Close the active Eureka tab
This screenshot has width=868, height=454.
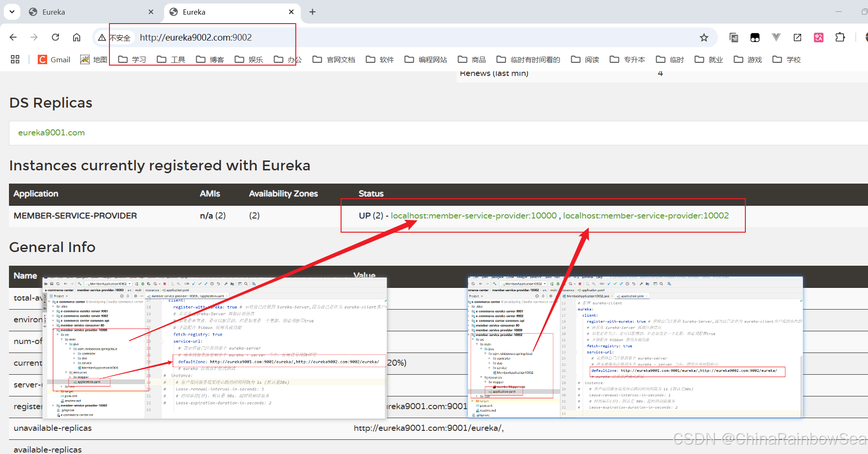tap(291, 12)
